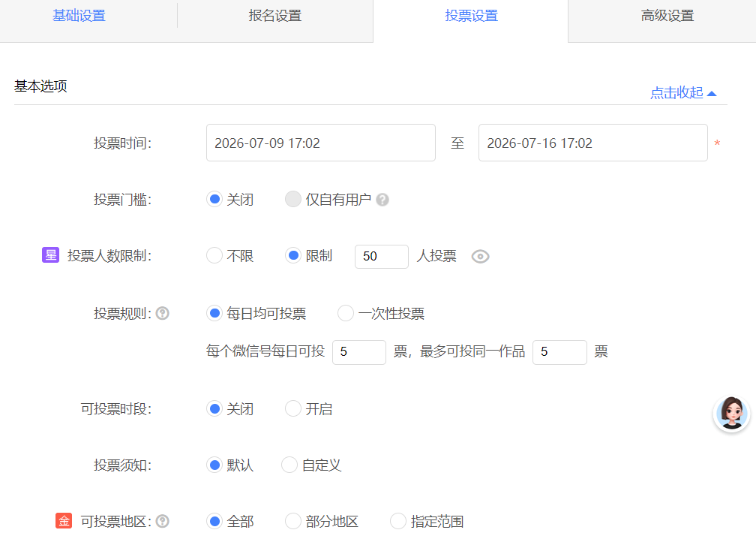Open the 报名设置 tab
The image size is (756, 542).
[274, 16]
